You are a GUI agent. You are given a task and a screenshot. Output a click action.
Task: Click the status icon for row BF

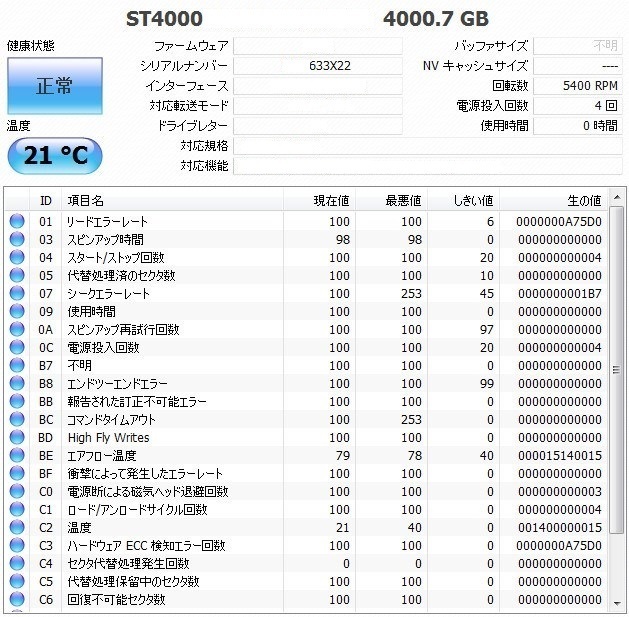[17, 473]
